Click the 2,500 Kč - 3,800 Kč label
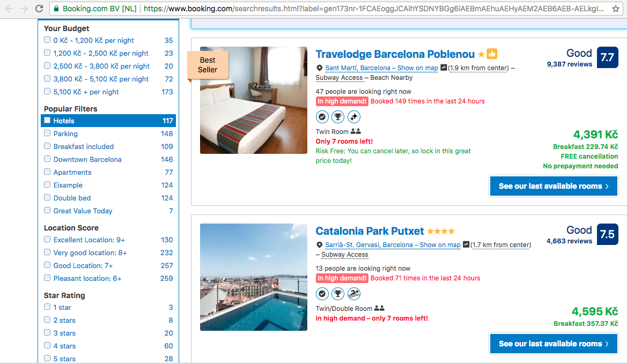 tap(101, 66)
